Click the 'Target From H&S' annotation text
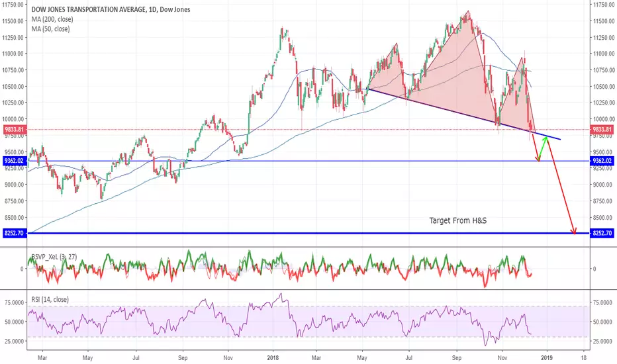Image resolution: width=617 pixels, height=364 pixels. tap(457, 220)
